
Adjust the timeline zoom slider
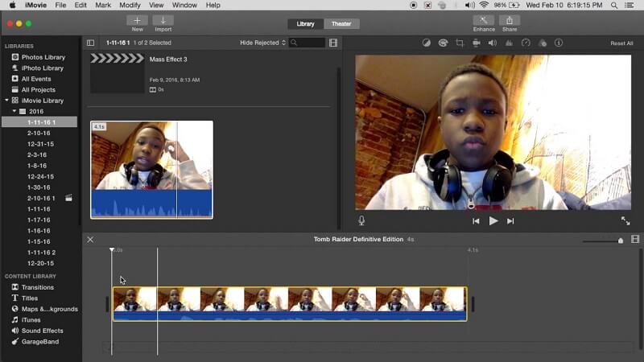click(x=620, y=240)
